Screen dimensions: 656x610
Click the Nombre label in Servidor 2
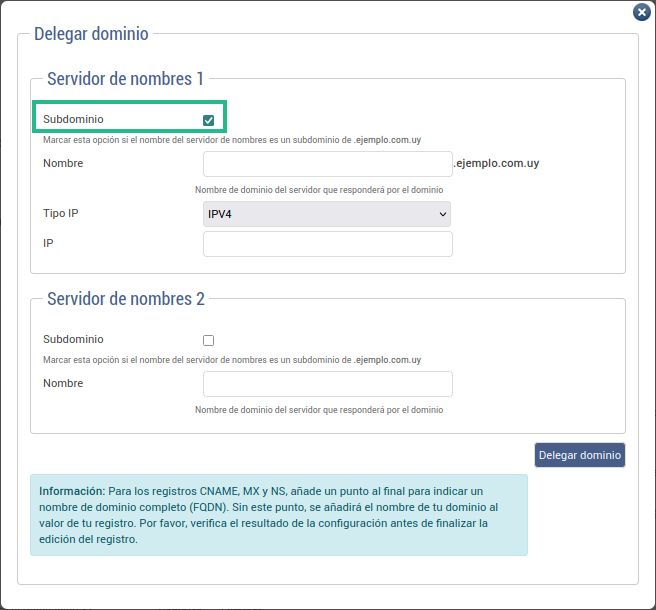63,383
